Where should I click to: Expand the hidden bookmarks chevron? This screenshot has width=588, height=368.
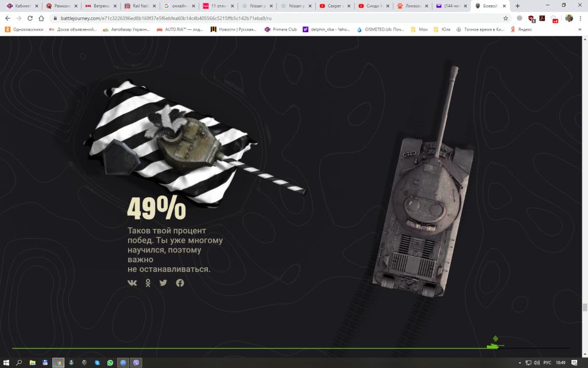pos(580,29)
